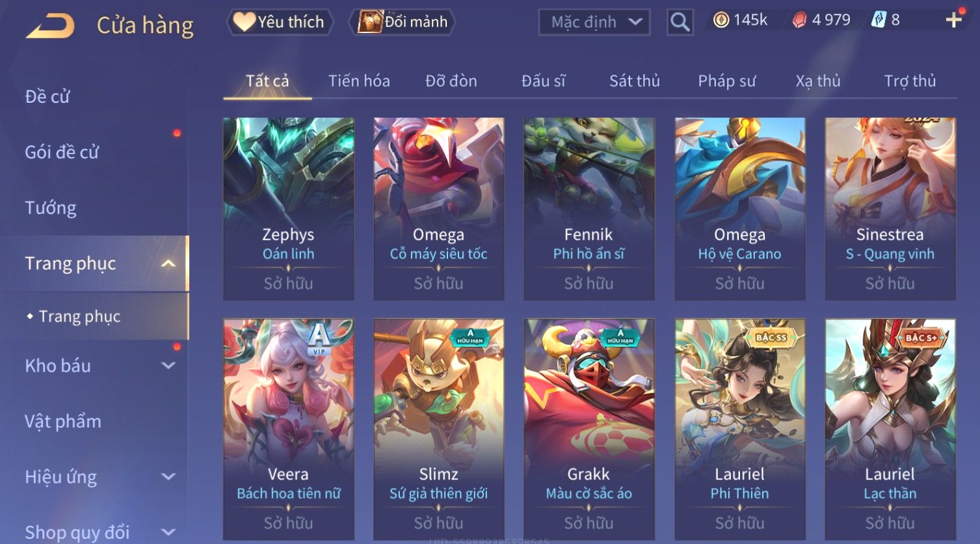The image size is (980, 544).
Task: Open Yêu thích heart favorites
Action: pyautogui.click(x=280, y=22)
